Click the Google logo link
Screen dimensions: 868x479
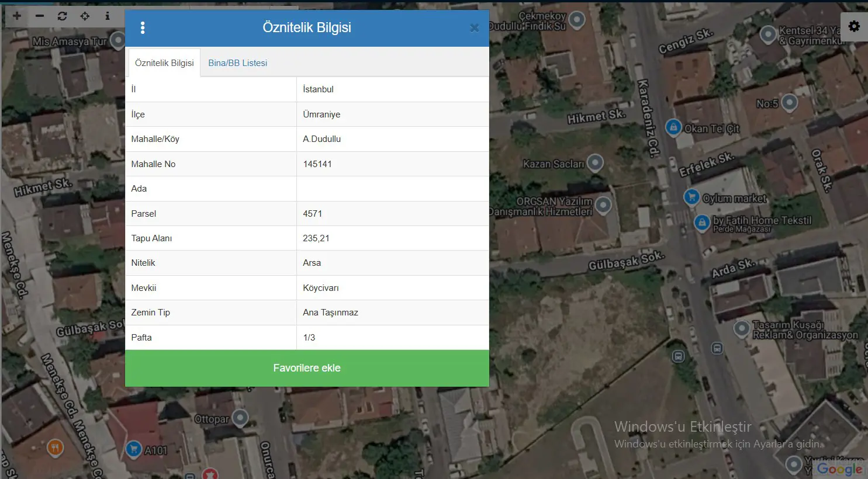[x=840, y=469]
